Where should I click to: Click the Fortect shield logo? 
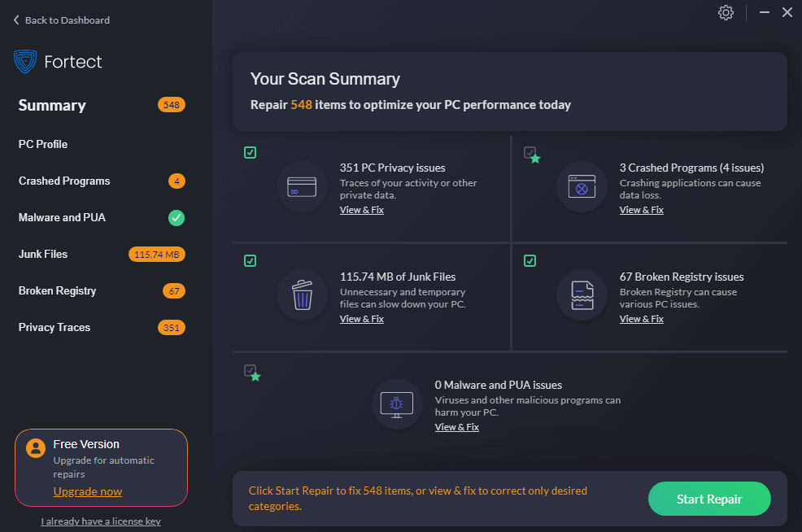point(26,62)
